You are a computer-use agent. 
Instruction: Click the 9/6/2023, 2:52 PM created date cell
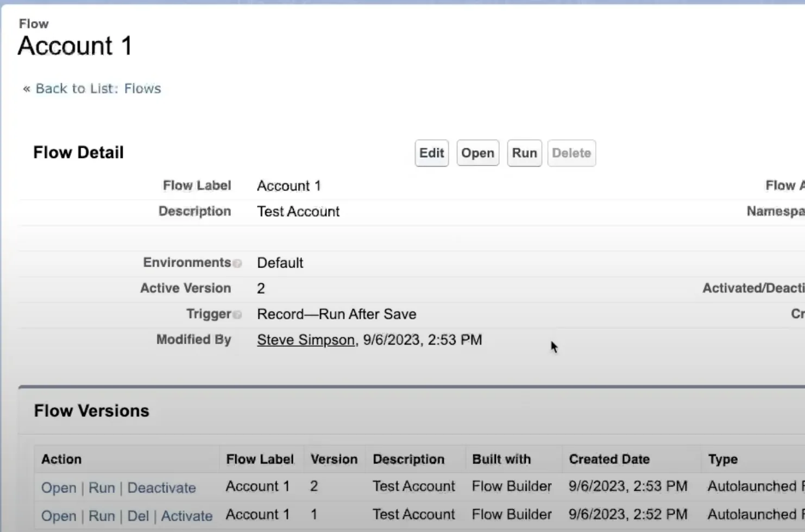point(628,514)
